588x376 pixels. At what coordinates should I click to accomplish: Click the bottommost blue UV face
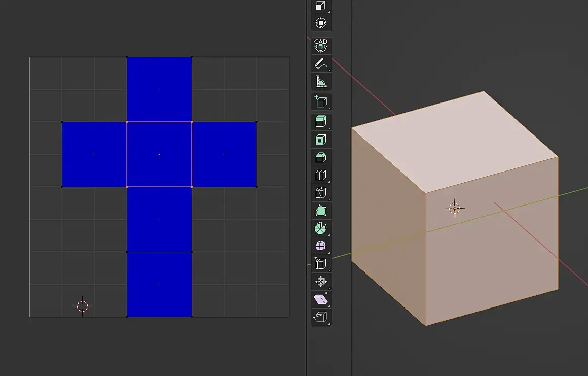point(159,284)
